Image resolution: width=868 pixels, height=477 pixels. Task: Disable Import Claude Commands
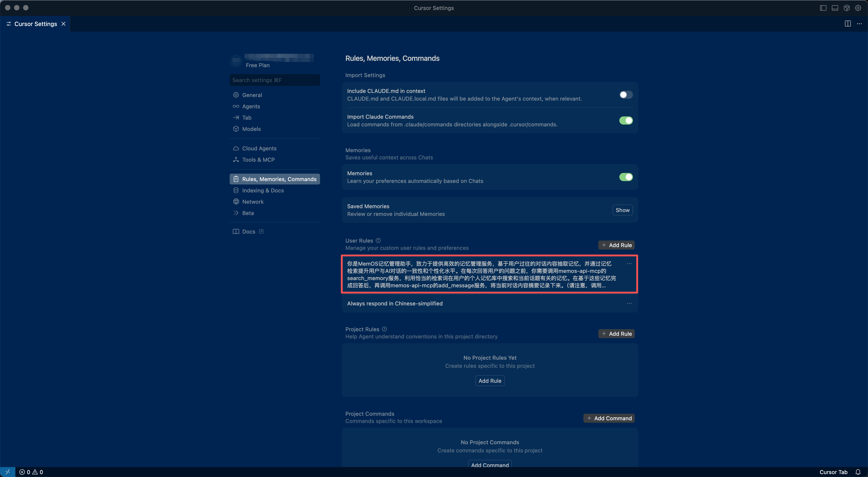tap(626, 120)
